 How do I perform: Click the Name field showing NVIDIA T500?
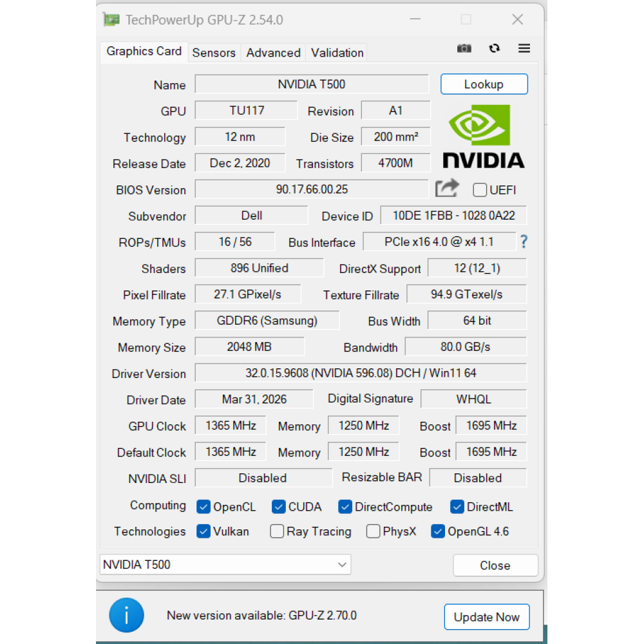312,84
